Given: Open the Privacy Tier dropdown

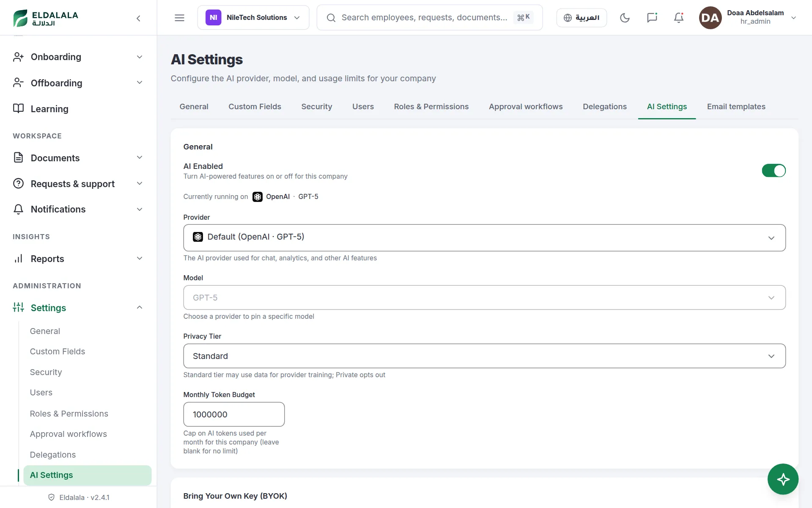Looking at the screenshot, I should point(484,356).
